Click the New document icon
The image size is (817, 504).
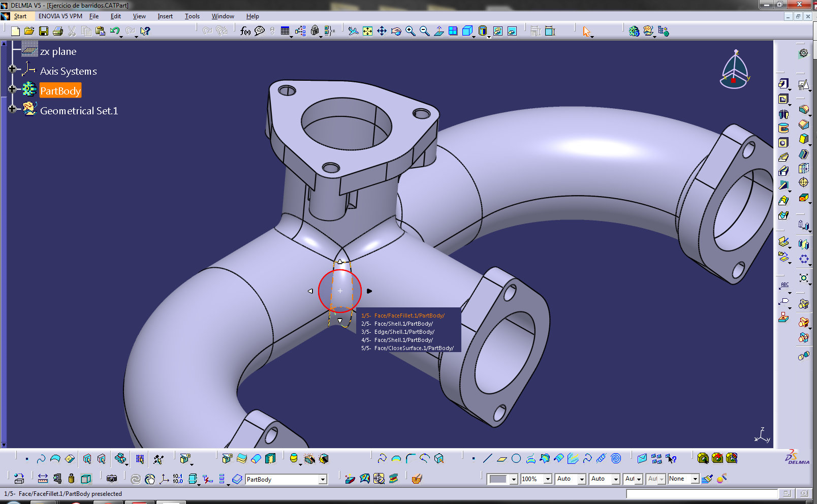click(15, 31)
